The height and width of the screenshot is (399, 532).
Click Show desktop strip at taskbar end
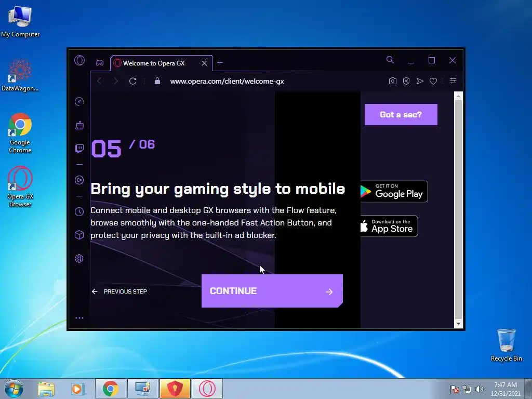pyautogui.click(x=529, y=389)
